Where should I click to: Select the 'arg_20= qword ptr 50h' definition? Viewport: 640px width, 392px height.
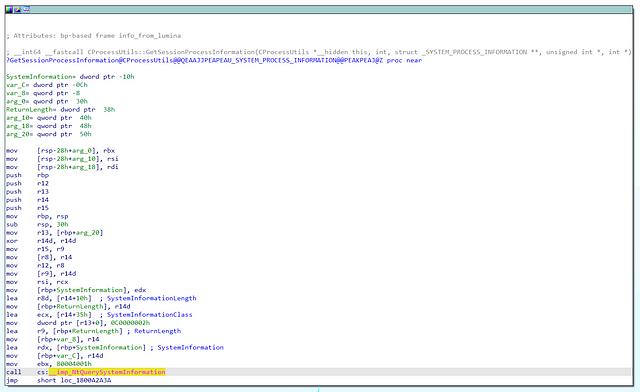[x=49, y=134]
